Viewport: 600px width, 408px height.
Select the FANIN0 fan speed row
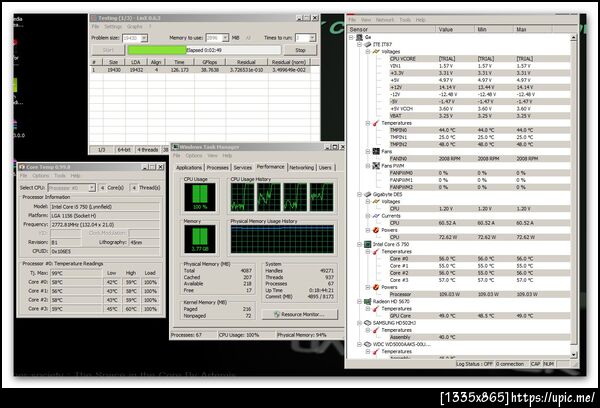tap(479, 158)
